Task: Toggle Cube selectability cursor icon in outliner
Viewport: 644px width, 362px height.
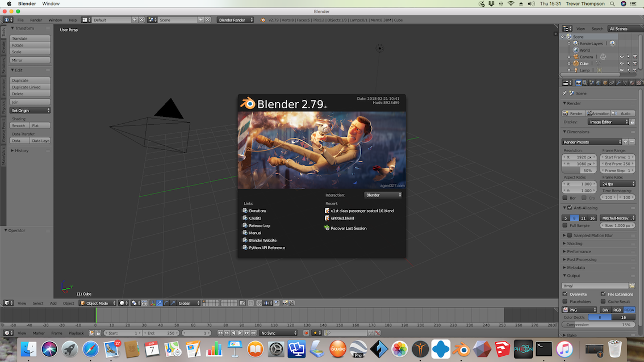Action: point(629,64)
